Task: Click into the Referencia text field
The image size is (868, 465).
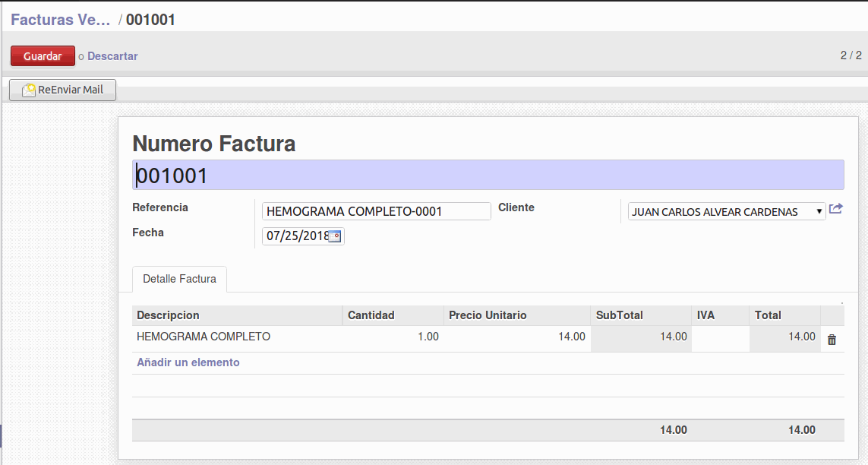Action: [x=376, y=211]
